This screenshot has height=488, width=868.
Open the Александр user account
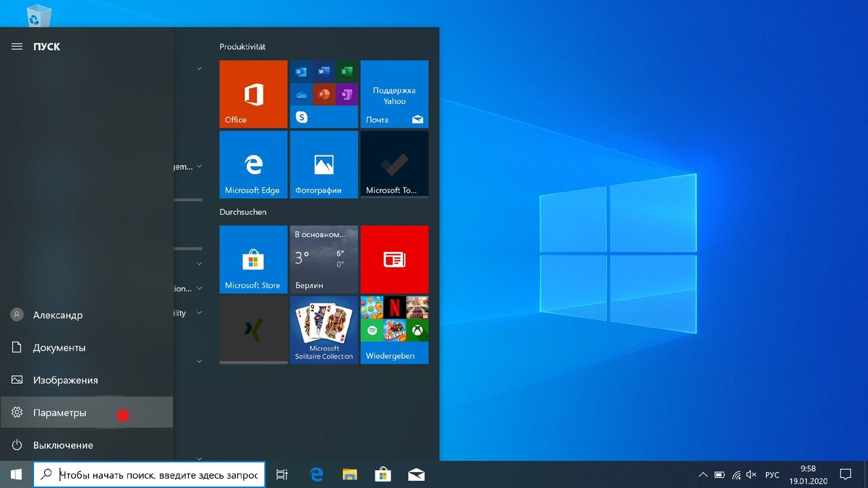tap(87, 315)
